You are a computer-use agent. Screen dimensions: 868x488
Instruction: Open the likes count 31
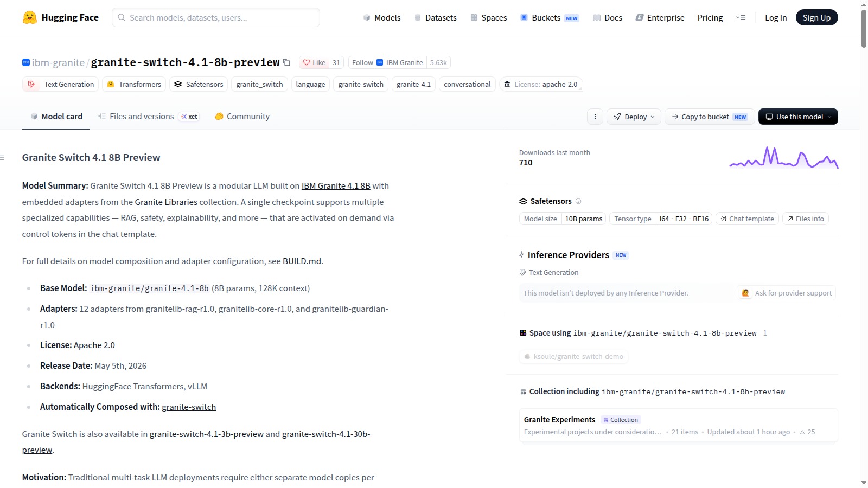click(x=336, y=63)
